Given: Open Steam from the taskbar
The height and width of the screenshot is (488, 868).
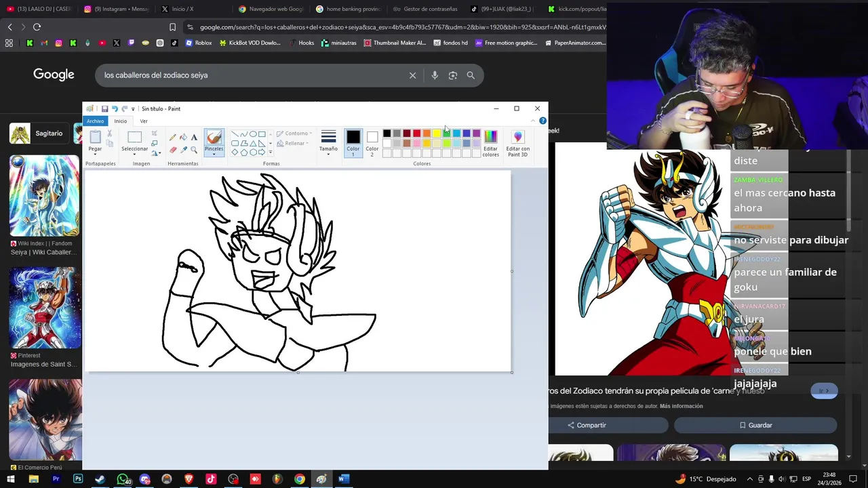Looking at the screenshot, I should pyautogui.click(x=100, y=479).
